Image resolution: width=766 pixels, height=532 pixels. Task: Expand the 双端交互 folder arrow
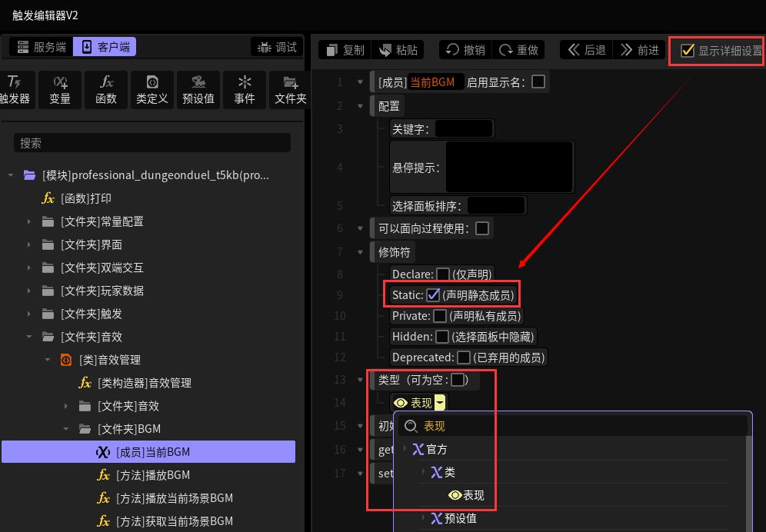(28, 268)
